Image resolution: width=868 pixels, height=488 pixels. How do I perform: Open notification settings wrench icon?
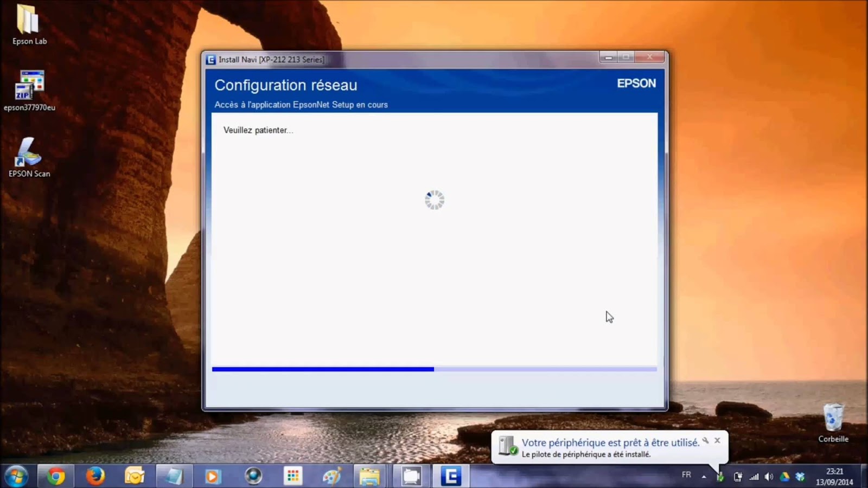tap(705, 441)
